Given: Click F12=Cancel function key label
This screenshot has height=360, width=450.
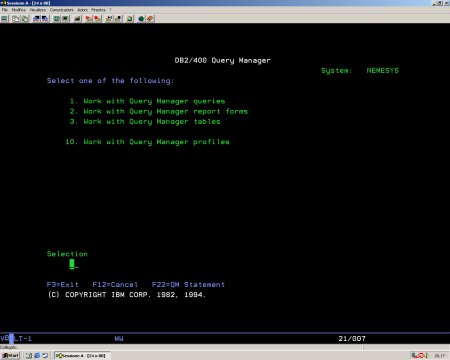Looking at the screenshot, I should 115,285.
